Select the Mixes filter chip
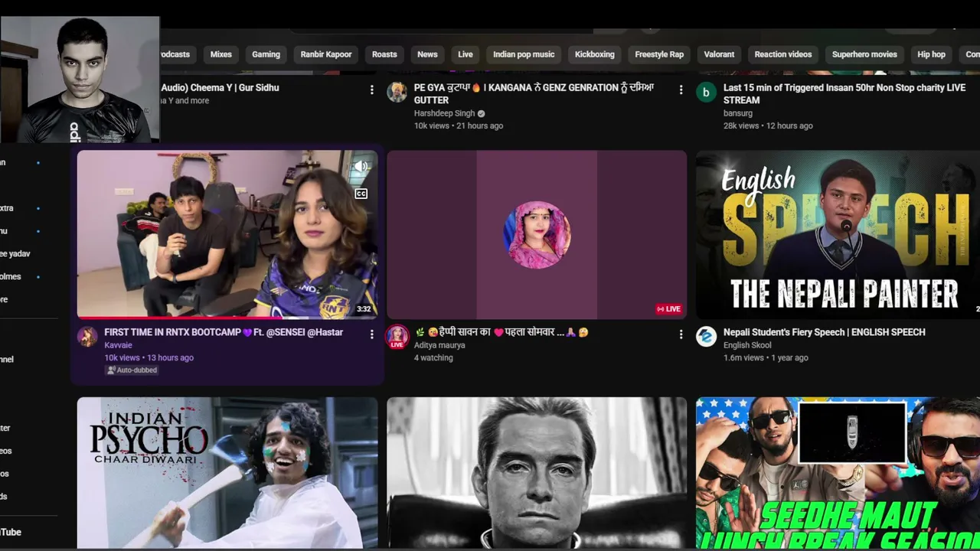The image size is (980, 551). click(x=221, y=54)
